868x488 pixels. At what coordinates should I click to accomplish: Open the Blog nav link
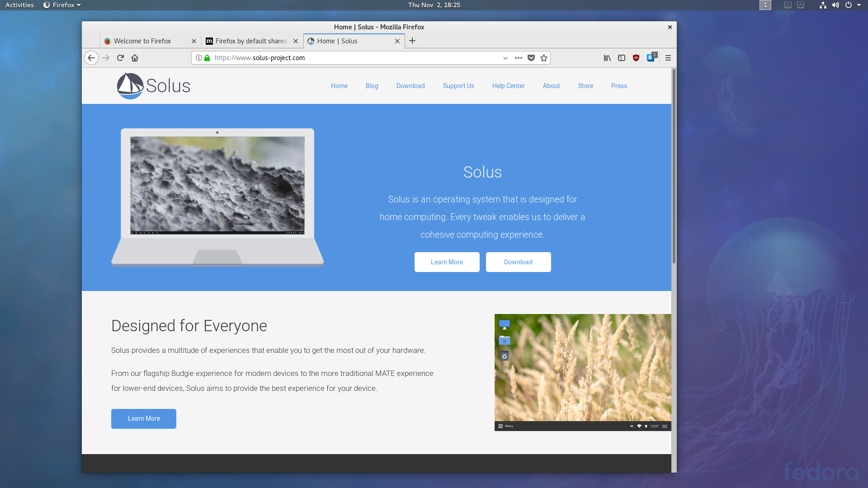click(372, 86)
